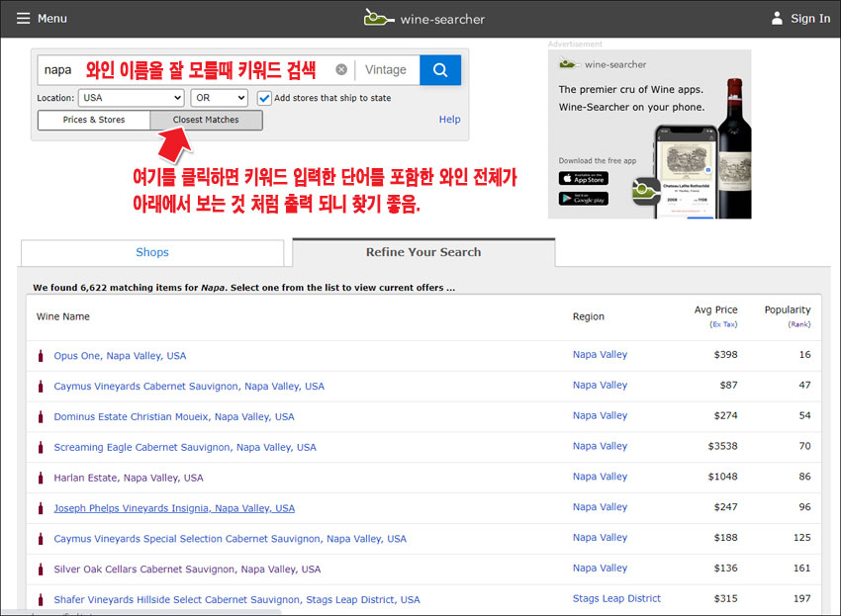The height and width of the screenshot is (616, 841).
Task: Open the hamburger Menu icon
Action: tap(23, 19)
